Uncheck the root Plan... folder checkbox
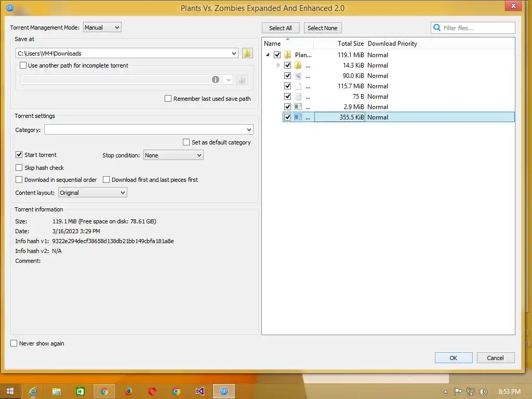Image resolution: width=532 pixels, height=399 pixels. (277, 55)
